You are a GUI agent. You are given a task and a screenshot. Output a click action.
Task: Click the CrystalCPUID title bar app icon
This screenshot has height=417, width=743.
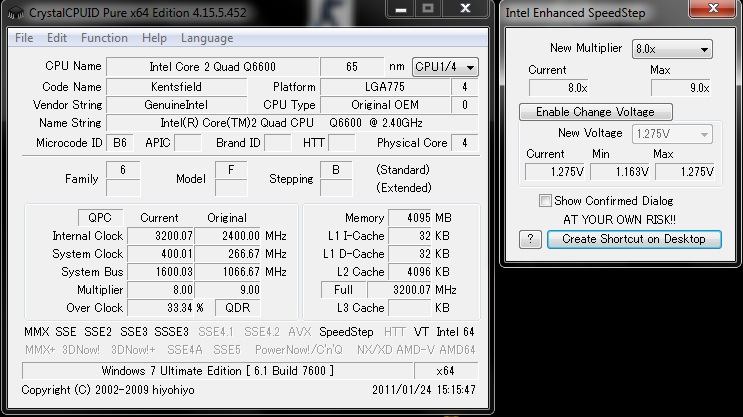[15, 13]
